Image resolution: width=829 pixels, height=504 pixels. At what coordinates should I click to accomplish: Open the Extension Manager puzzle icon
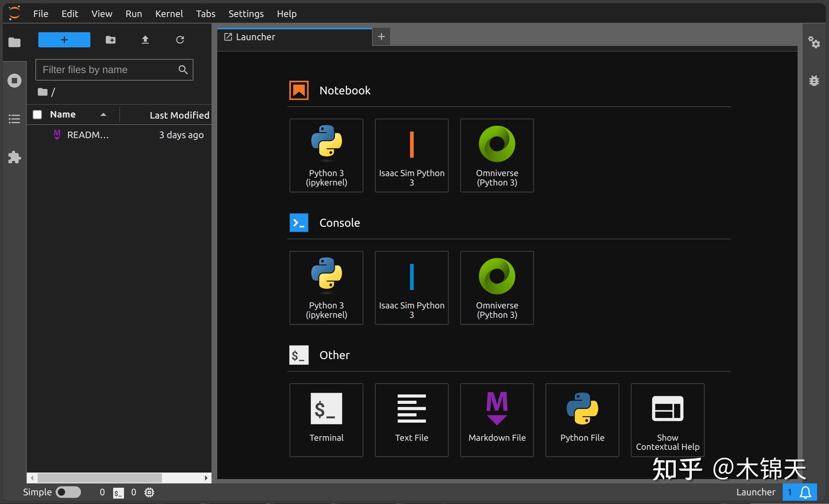point(14,157)
